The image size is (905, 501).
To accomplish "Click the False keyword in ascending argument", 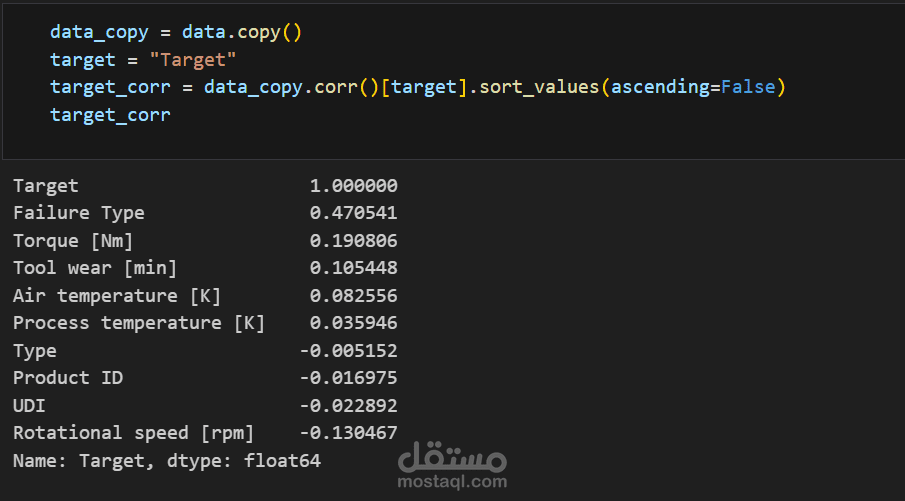I will coord(748,87).
